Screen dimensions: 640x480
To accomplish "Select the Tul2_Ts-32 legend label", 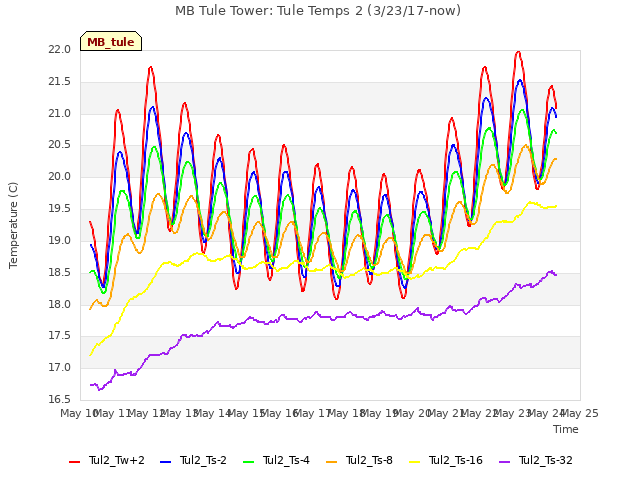I will pos(546,460).
